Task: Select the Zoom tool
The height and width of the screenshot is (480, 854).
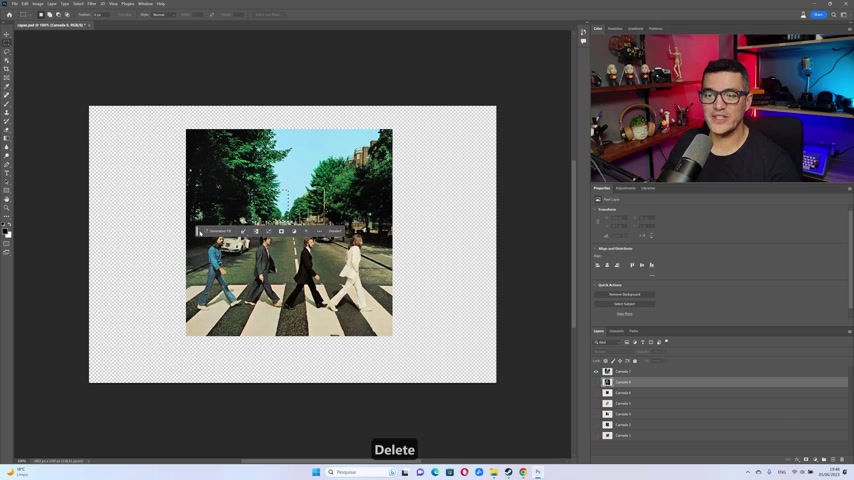Action: click(7, 208)
